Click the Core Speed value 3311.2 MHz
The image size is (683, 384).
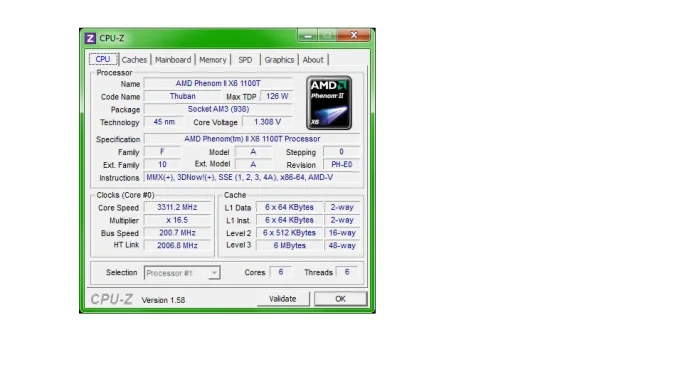[x=177, y=207]
